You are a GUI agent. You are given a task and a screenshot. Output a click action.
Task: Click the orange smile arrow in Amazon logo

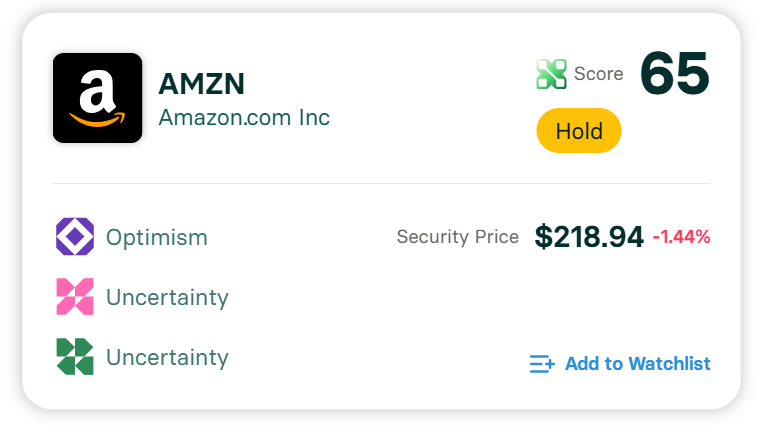[97, 121]
